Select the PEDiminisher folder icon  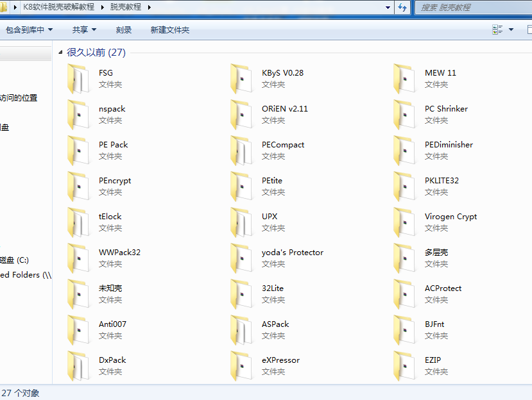[404, 151]
